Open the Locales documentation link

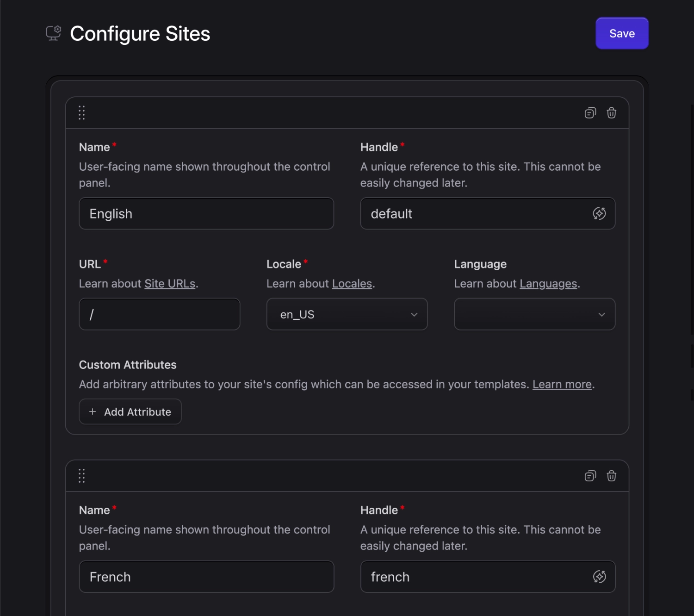coord(352,283)
